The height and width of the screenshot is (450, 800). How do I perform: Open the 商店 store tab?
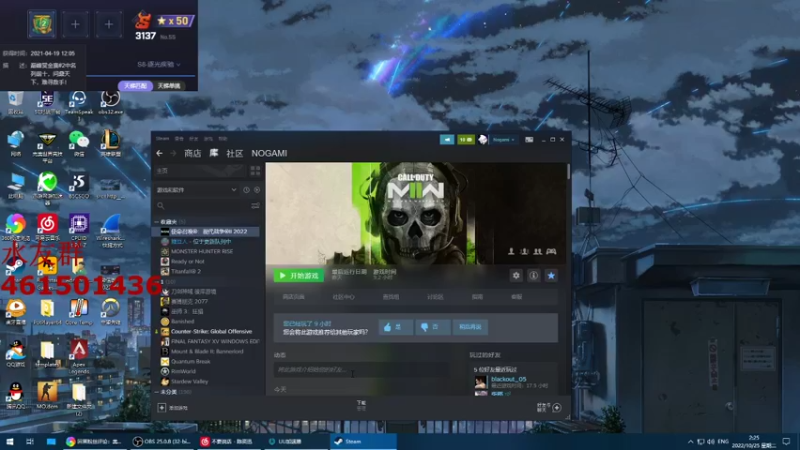192,153
